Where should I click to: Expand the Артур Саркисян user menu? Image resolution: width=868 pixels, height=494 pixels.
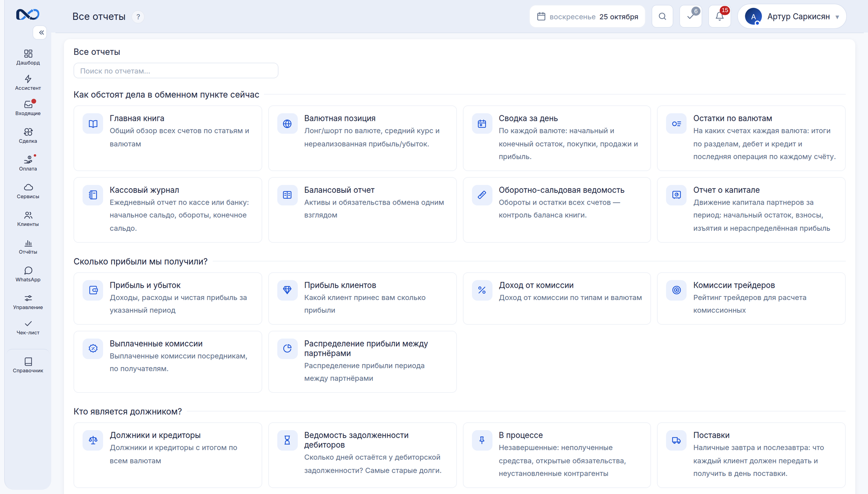[792, 17]
